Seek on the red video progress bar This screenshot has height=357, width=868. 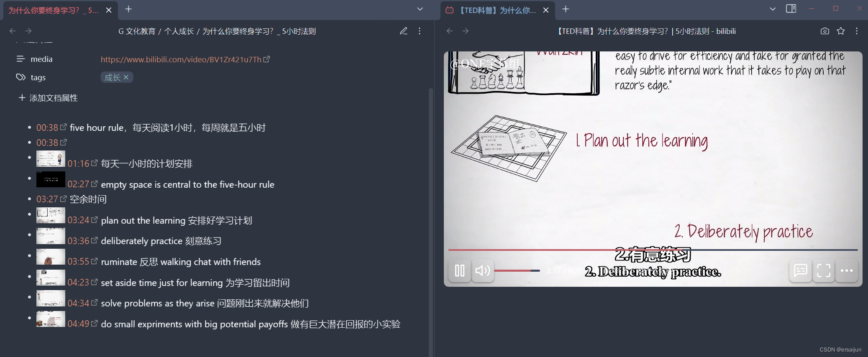pyautogui.click(x=653, y=250)
